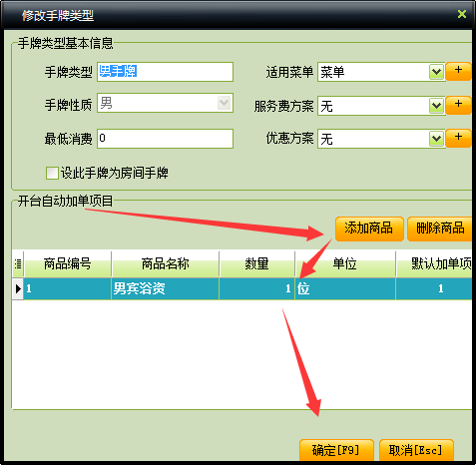The height and width of the screenshot is (465, 476).
Task: Cancel with 取消[Esc] button
Action: (x=416, y=450)
